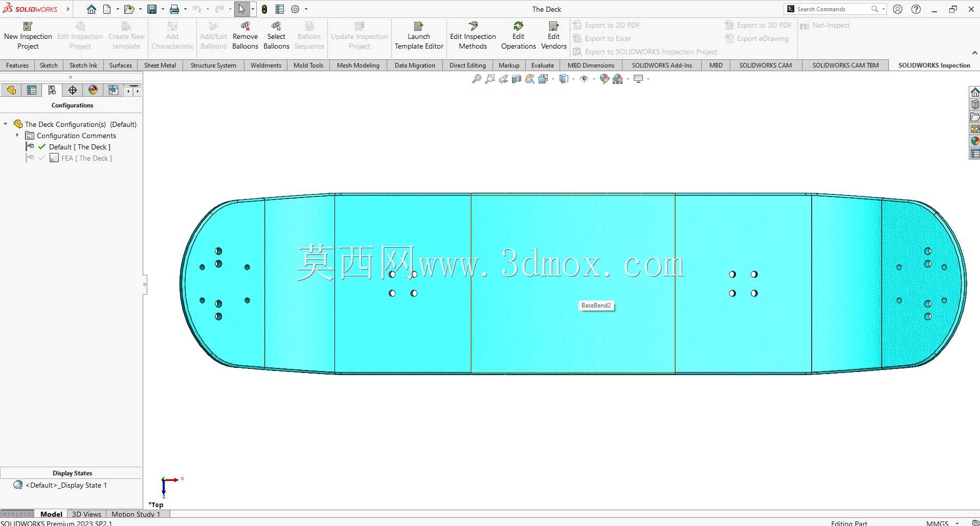Switch to the Sketch tab
The image size is (980, 526).
click(49, 65)
